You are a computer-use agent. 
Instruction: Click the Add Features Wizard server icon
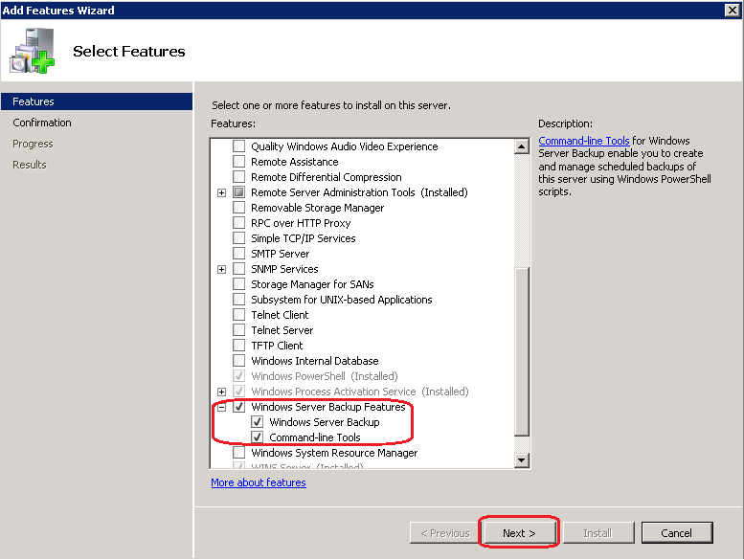(33, 51)
